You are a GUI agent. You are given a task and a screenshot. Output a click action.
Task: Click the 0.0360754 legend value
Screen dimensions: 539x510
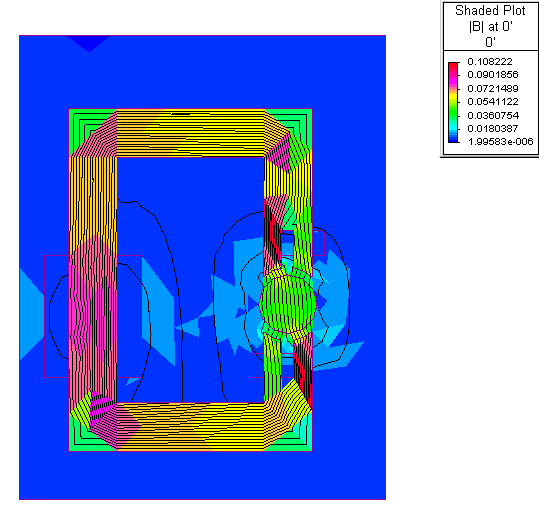pos(493,115)
